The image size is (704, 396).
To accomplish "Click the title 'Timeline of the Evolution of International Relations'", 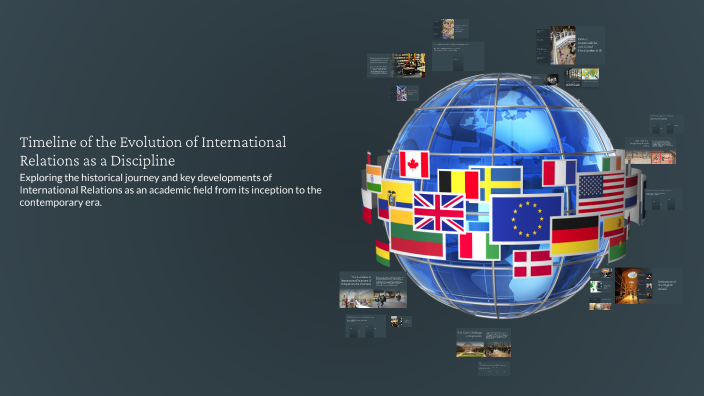I will click(153, 151).
